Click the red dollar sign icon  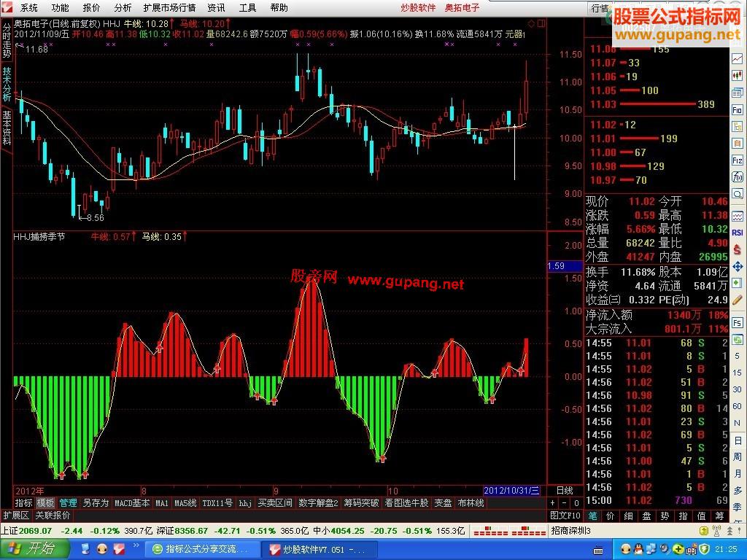(737, 249)
